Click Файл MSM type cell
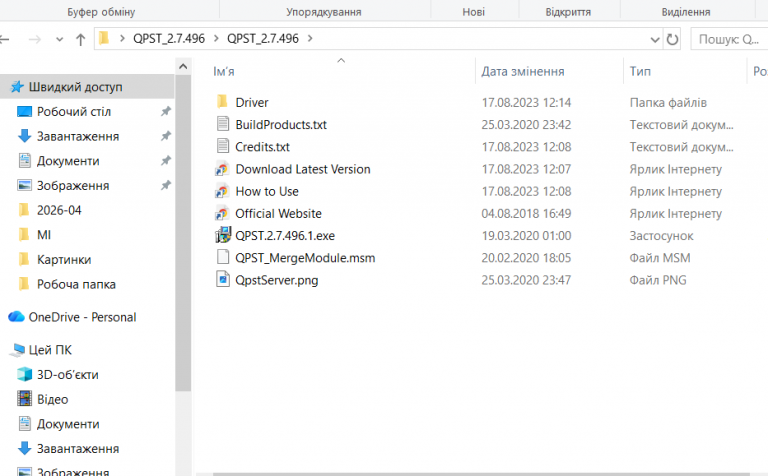The width and height of the screenshot is (768, 476). pos(660,258)
